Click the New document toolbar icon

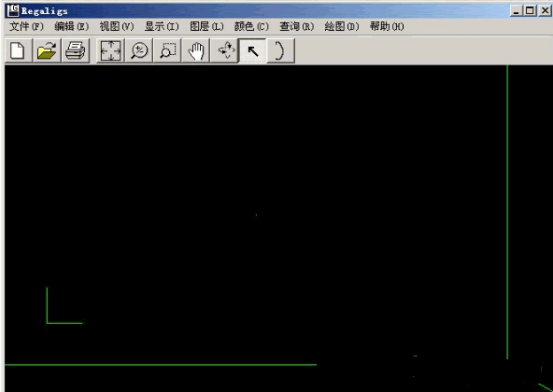click(x=19, y=50)
